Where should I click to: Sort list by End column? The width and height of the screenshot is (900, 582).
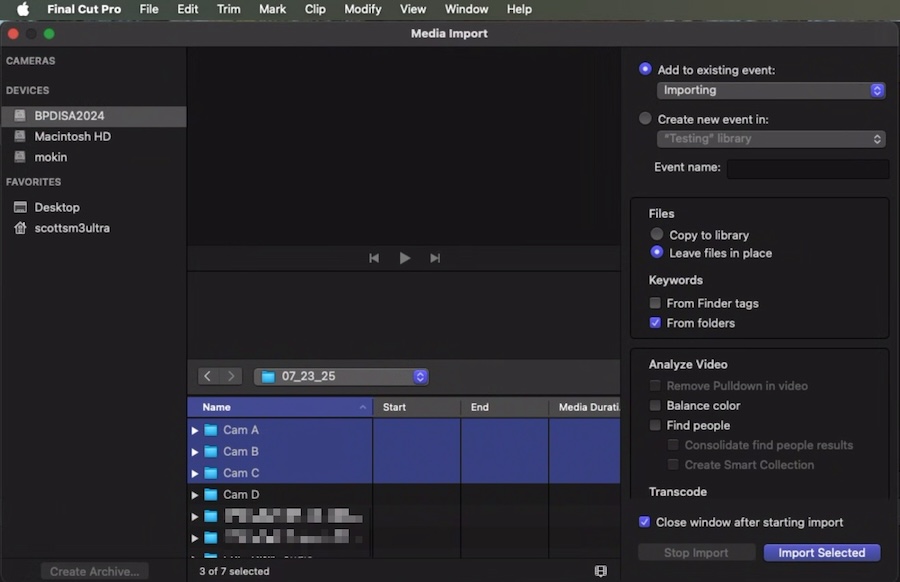point(505,407)
